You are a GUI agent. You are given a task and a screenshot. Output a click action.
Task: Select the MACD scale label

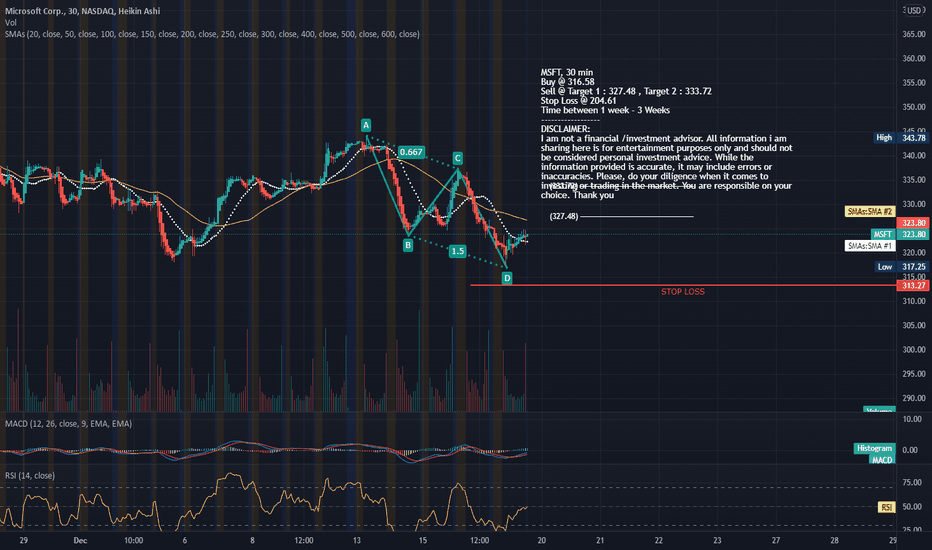882,460
